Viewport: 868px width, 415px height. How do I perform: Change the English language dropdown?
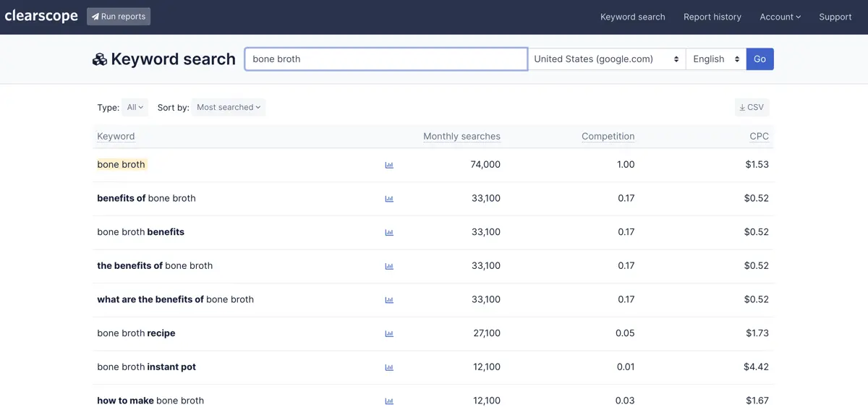click(715, 59)
